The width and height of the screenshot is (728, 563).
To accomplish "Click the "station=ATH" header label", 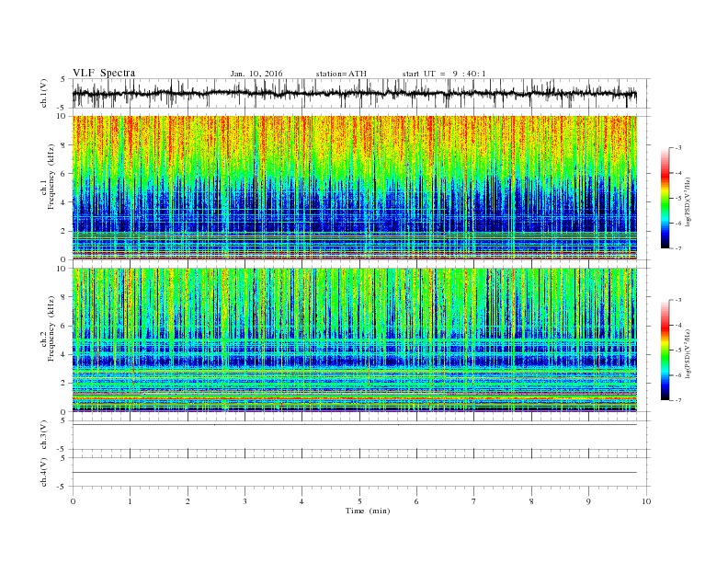I will (341, 74).
